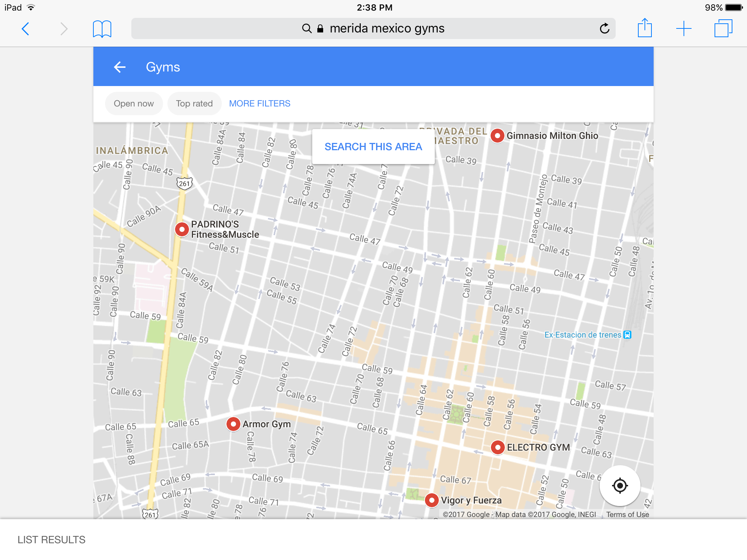The height and width of the screenshot is (560, 747).
Task: Click the ELECTRO GYM label
Action: pos(538,447)
